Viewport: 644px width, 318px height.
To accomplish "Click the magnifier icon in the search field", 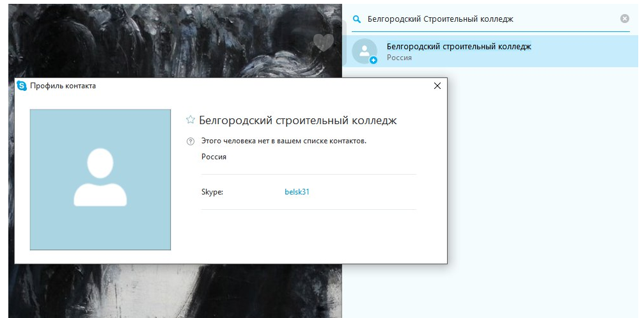I will pos(357,19).
